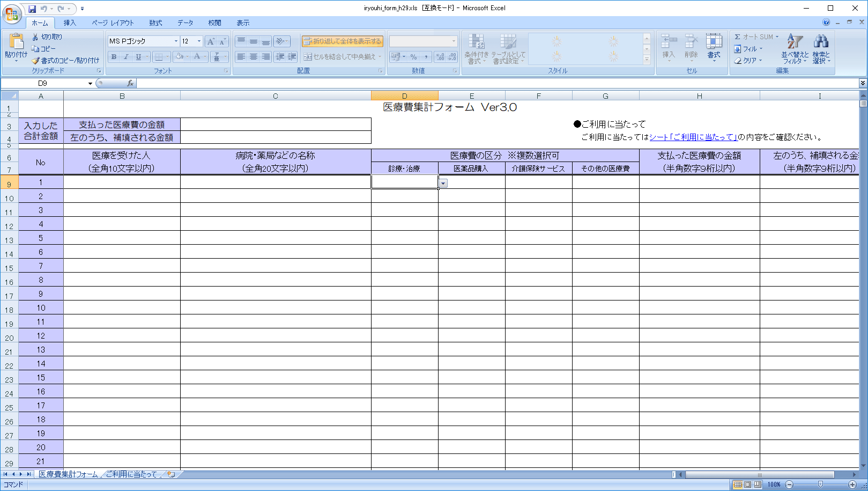Open sort and filter (並べ替えとフィルタ)
Screen dimensions: 868x491
click(x=795, y=49)
